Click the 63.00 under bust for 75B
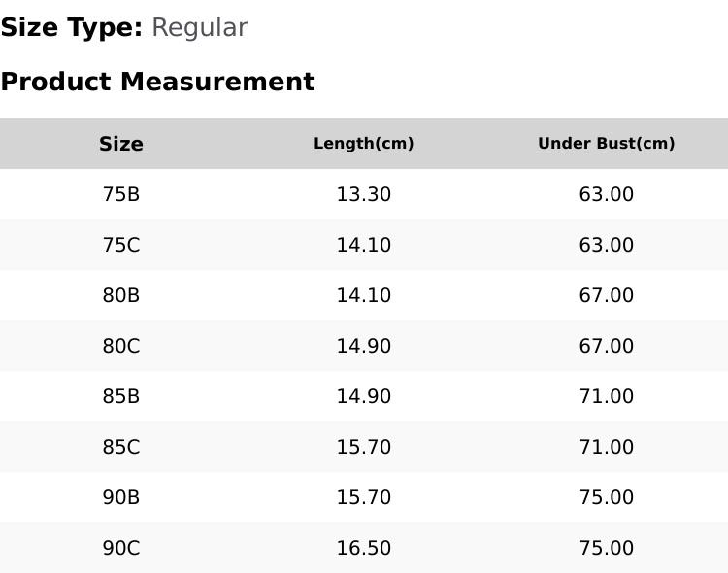 [606, 194]
